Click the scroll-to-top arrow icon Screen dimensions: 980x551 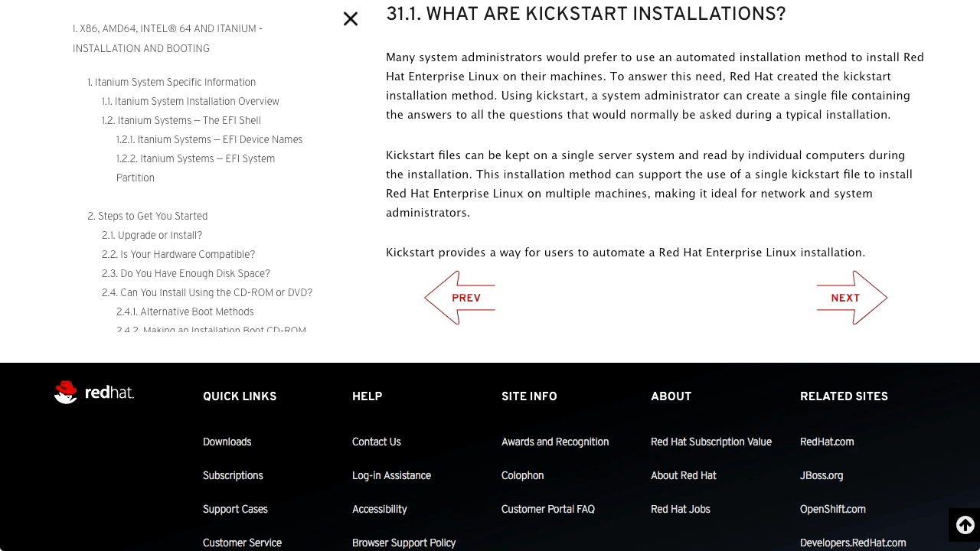pos(964,525)
